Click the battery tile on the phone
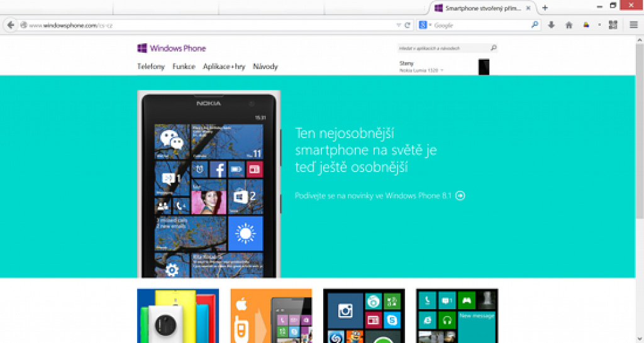This screenshot has height=343, width=644. pyautogui.click(x=236, y=169)
